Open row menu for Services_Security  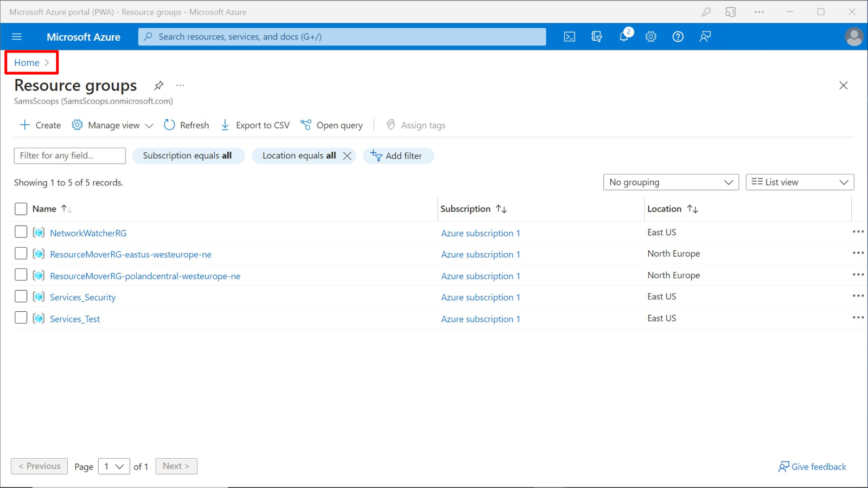(x=858, y=296)
